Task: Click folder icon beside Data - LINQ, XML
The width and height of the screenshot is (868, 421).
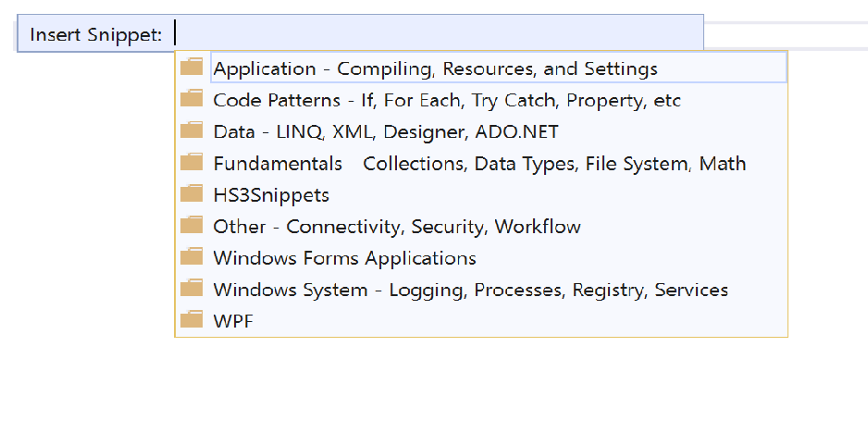Action: point(192,130)
